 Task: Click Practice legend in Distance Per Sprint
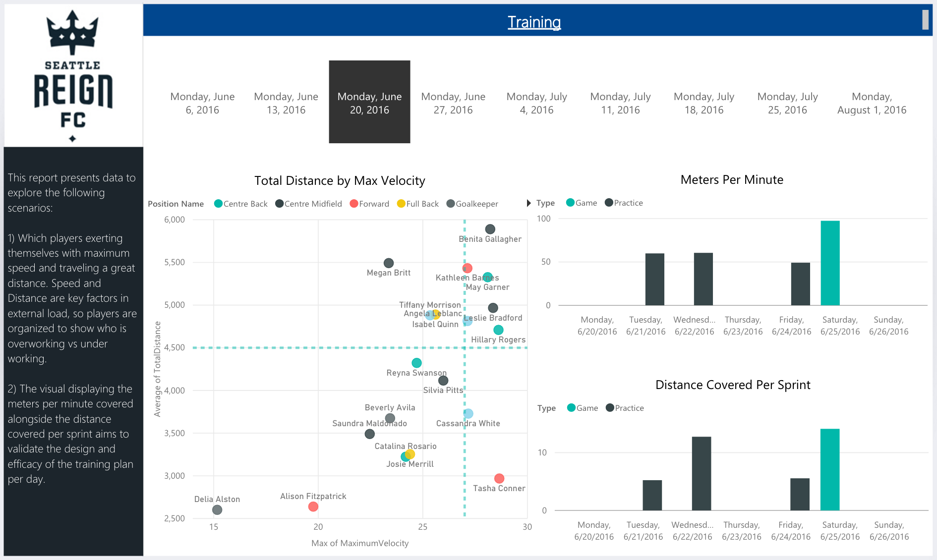tap(610, 408)
